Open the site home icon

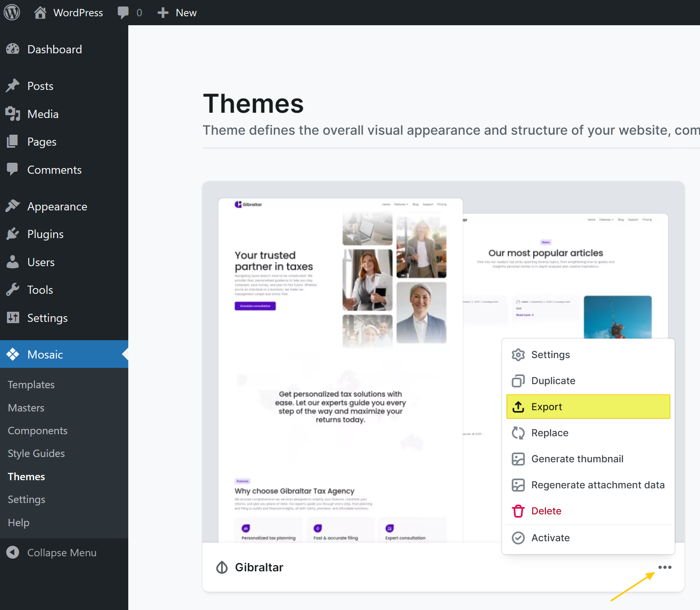click(40, 13)
